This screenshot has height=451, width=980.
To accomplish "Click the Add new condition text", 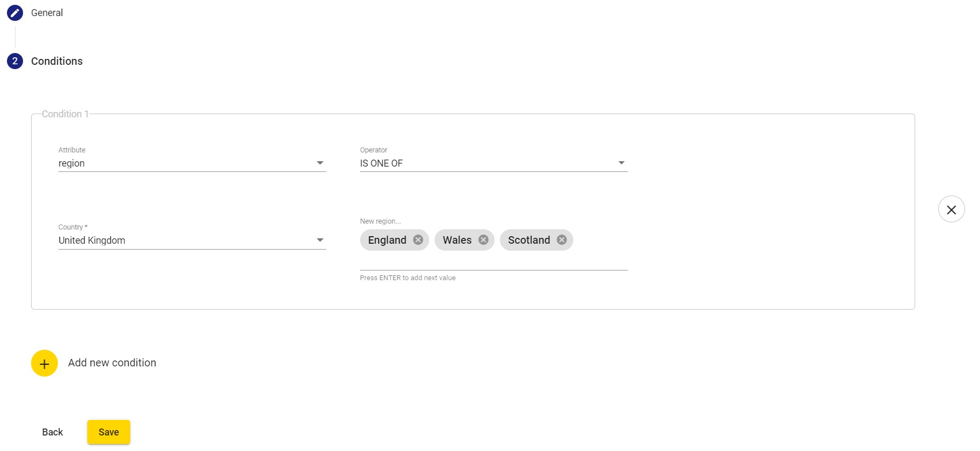I will tap(112, 363).
